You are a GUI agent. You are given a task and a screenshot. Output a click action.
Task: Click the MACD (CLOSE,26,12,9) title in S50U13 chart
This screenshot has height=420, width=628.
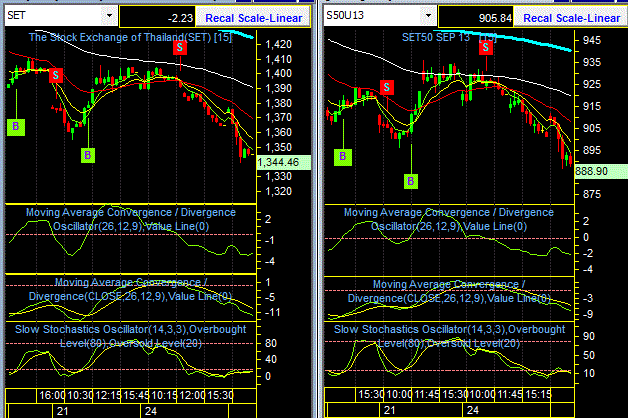[449, 291]
